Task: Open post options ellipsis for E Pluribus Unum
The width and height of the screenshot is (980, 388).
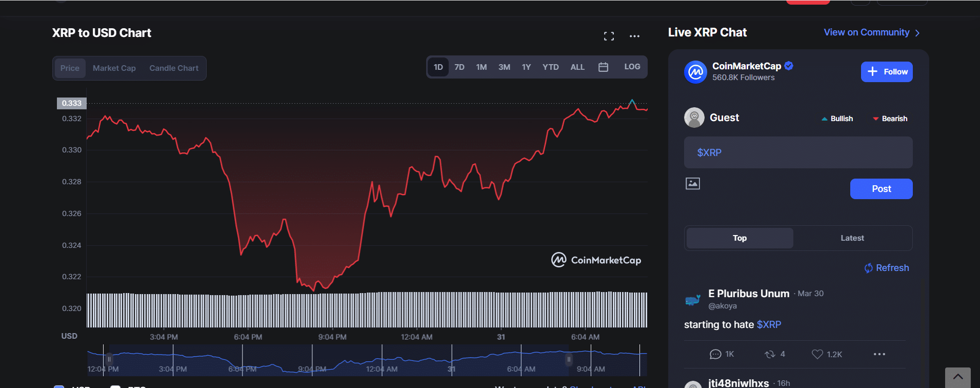Action: (x=879, y=354)
